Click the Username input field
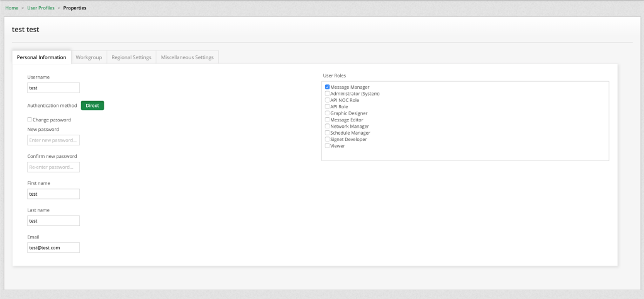This screenshot has width=644, height=299. tap(53, 88)
